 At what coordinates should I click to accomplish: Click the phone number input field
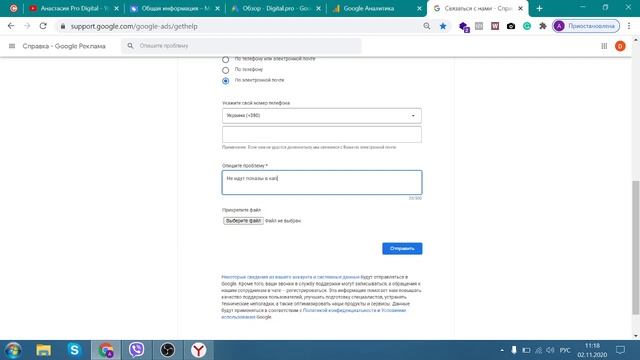pyautogui.click(x=322, y=135)
